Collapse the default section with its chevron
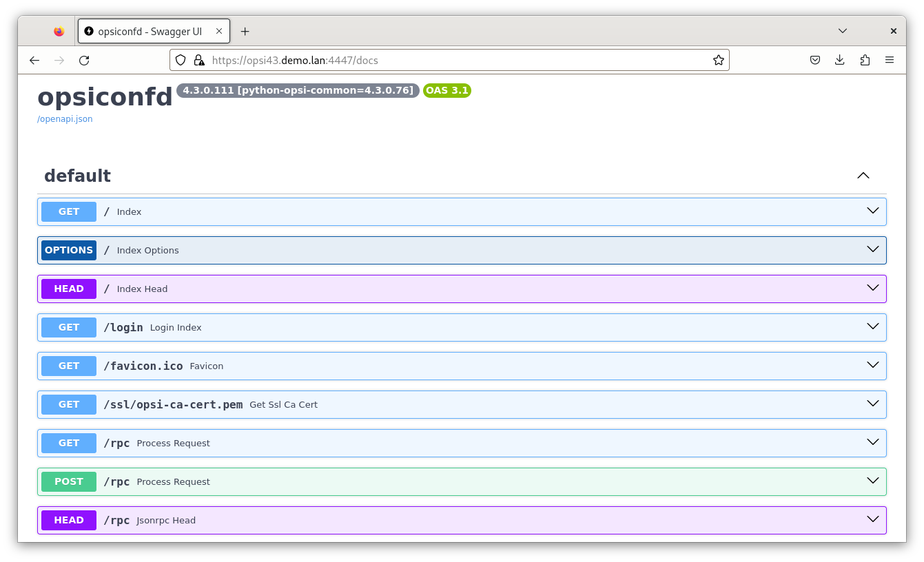 pyautogui.click(x=863, y=176)
